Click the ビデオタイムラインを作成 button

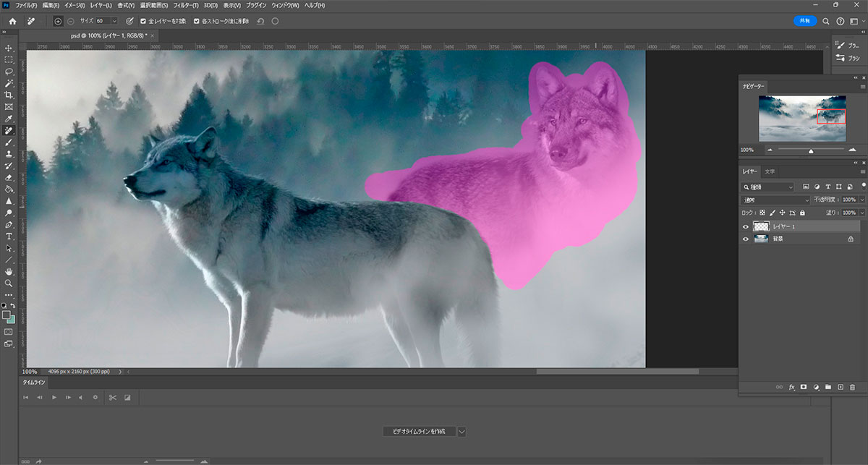click(x=419, y=431)
